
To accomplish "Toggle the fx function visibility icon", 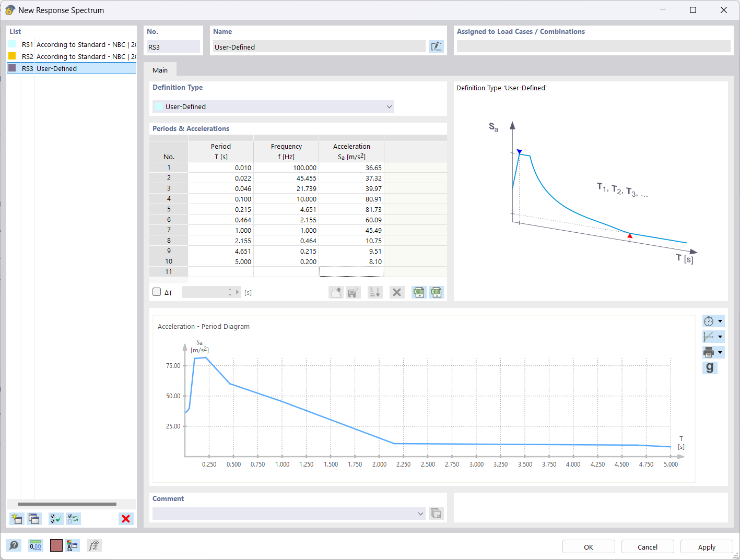I will [x=94, y=545].
